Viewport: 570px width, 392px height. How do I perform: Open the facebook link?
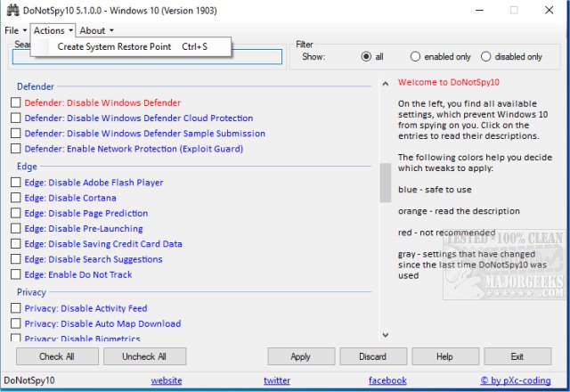click(387, 380)
